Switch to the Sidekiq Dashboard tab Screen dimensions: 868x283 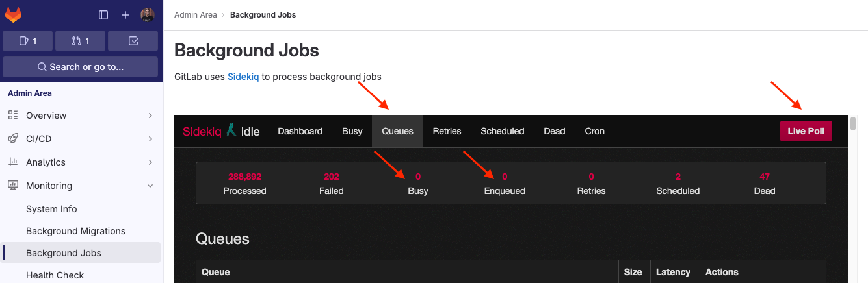point(300,131)
